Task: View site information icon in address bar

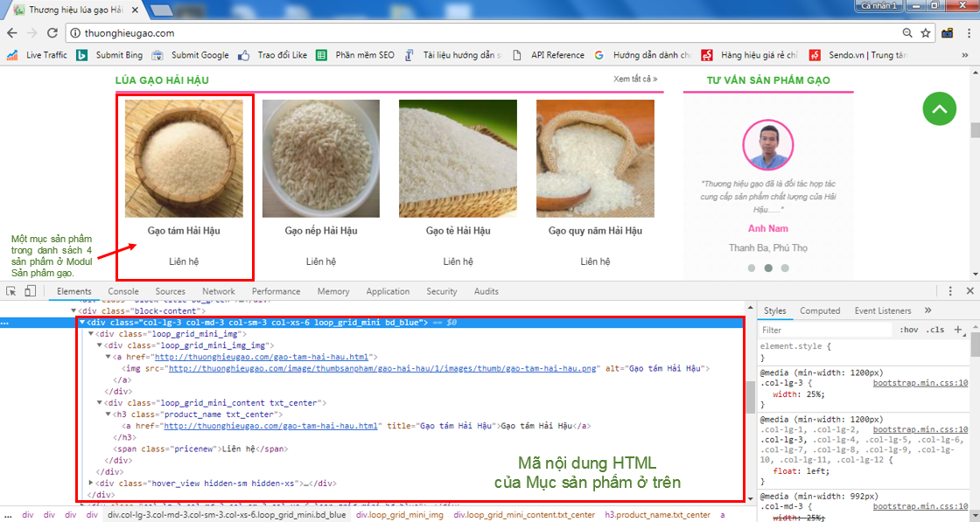Action: click(x=75, y=33)
